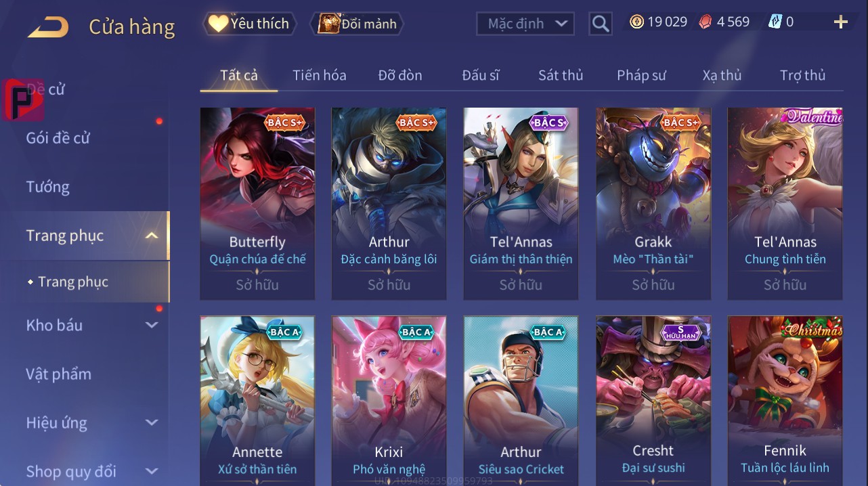Image resolution: width=868 pixels, height=486 pixels.
Task: Select the Pháp sư category tab
Action: [641, 75]
